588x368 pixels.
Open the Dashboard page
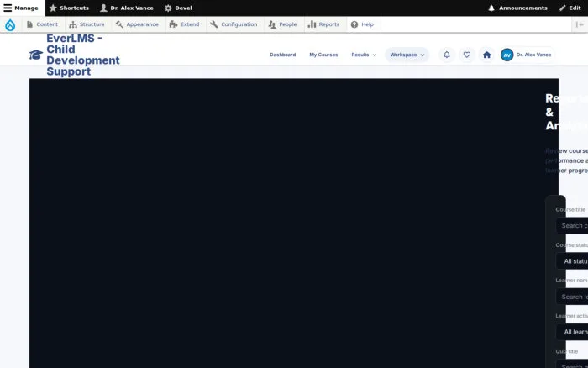[283, 55]
